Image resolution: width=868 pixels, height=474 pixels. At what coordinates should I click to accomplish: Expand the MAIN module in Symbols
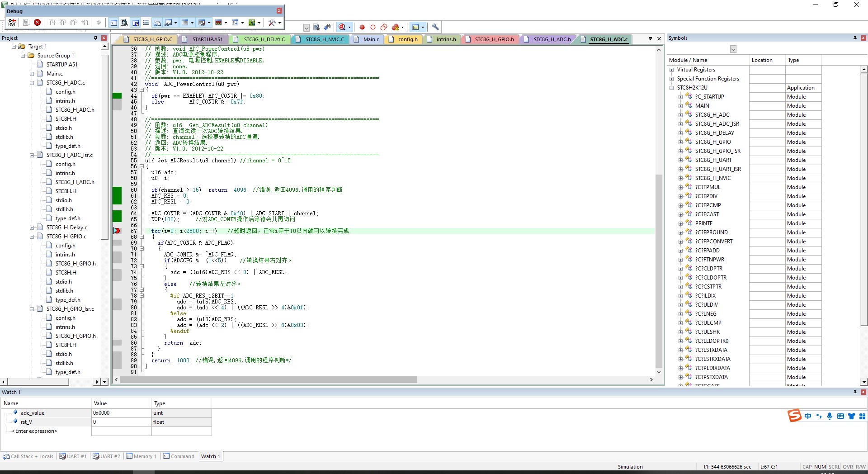[x=680, y=106]
